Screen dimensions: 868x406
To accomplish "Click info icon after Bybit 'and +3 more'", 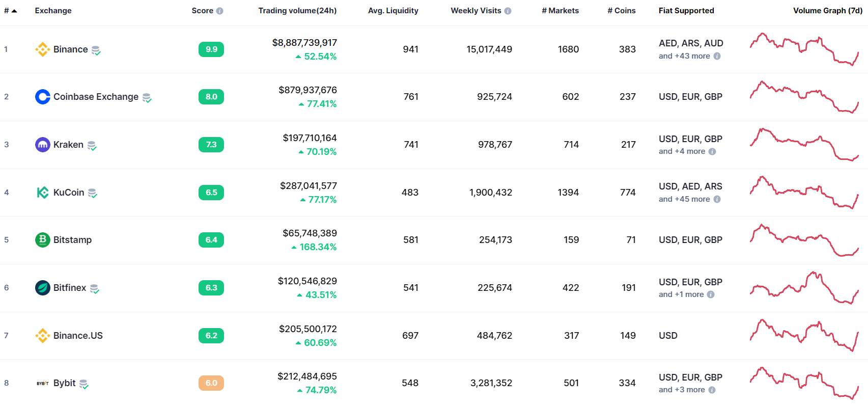I will coord(712,390).
